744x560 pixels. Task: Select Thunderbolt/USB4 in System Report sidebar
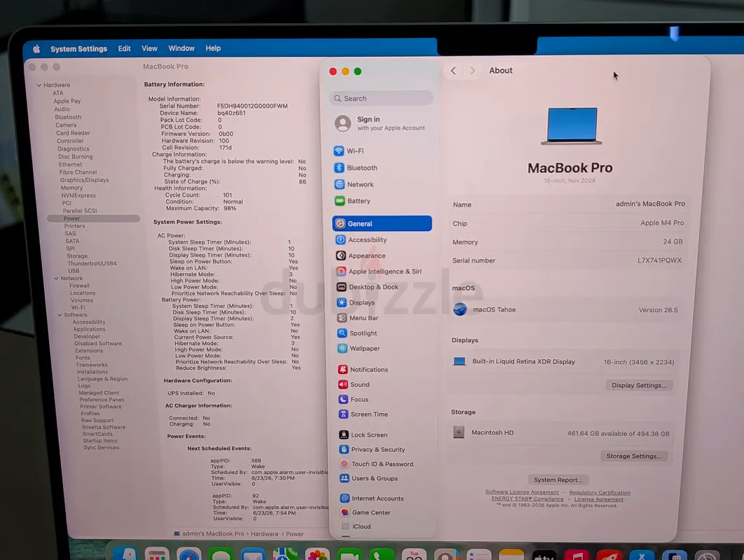point(92,264)
